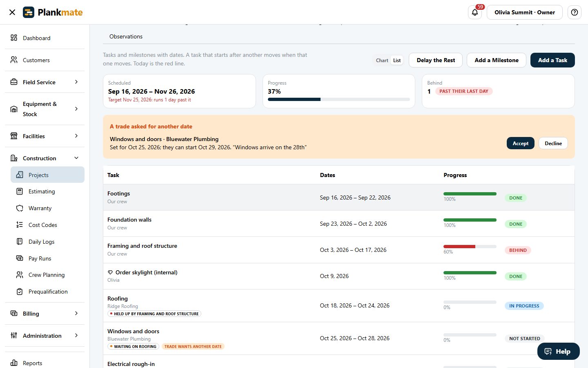Viewport: 588px width, 368px height.
Task: Click Add a Task button
Action: [x=552, y=60]
